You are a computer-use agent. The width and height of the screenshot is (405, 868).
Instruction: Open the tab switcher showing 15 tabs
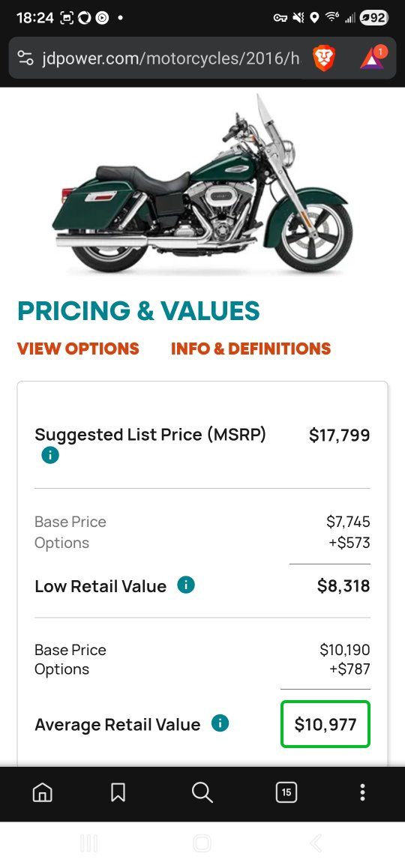(x=286, y=793)
